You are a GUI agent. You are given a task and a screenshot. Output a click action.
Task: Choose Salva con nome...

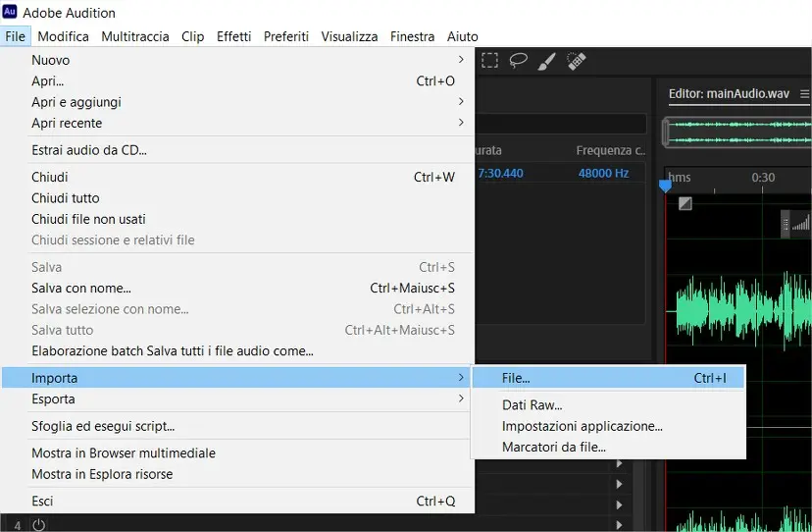[x=237, y=288]
